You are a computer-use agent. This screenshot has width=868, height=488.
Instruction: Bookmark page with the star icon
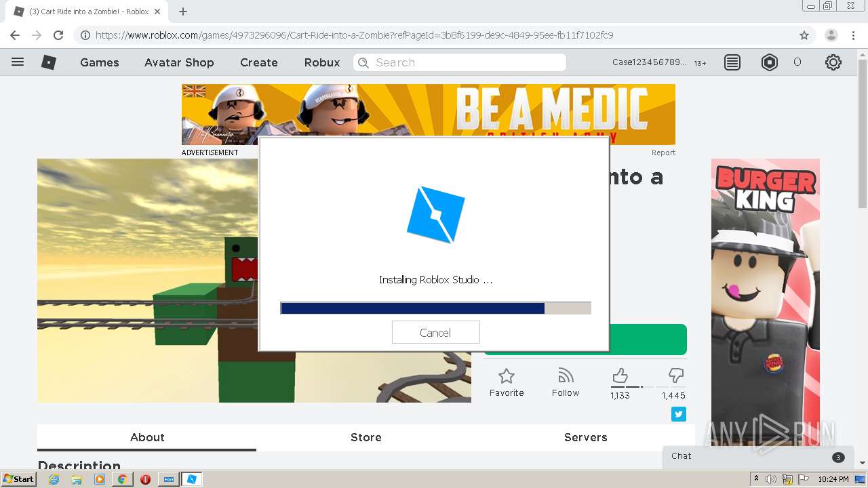point(804,35)
